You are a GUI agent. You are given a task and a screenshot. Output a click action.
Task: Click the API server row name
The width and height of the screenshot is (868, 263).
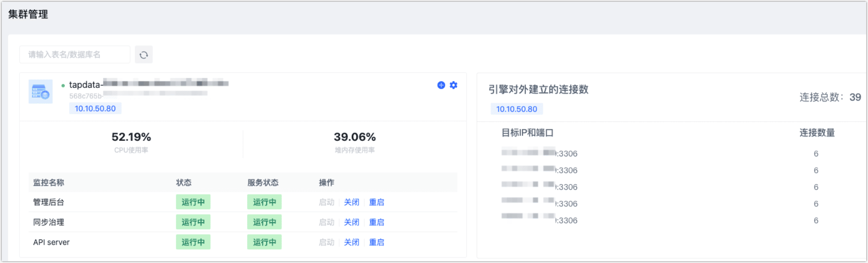pyautogui.click(x=51, y=242)
